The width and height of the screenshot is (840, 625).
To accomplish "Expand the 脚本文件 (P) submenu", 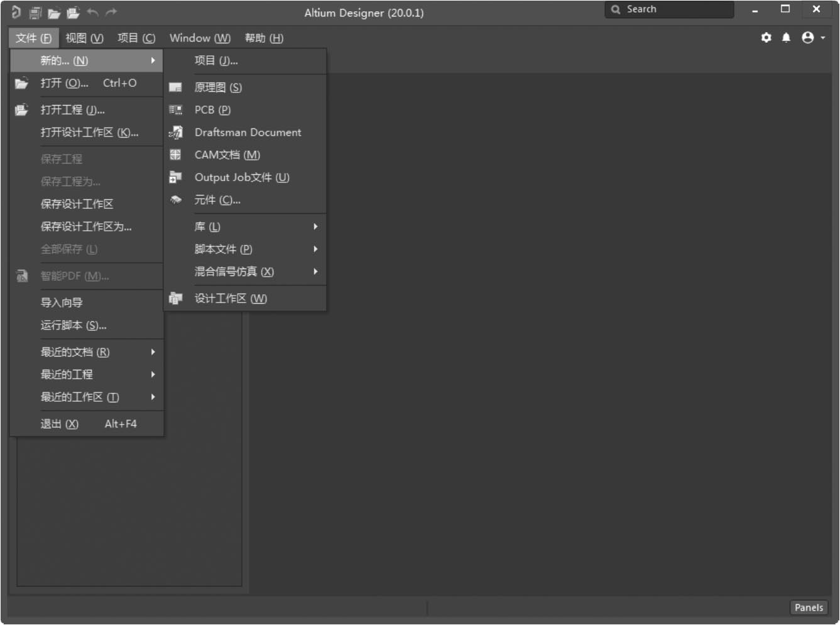I will (245, 250).
